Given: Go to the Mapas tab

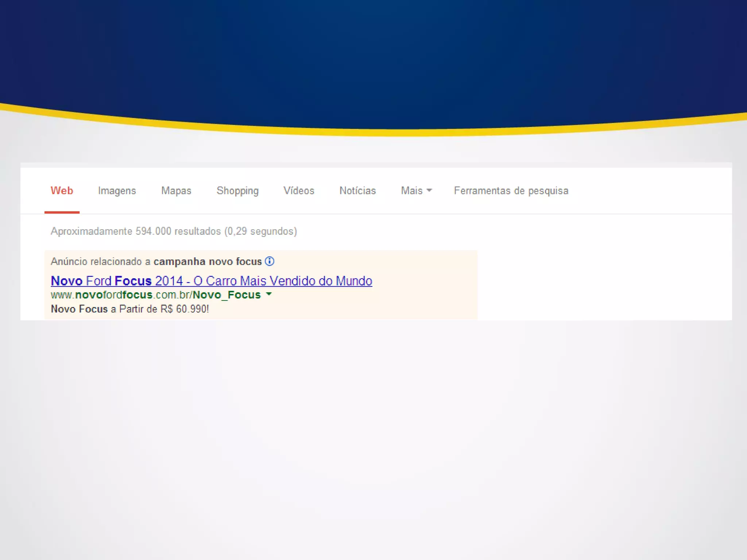Looking at the screenshot, I should coord(176,190).
